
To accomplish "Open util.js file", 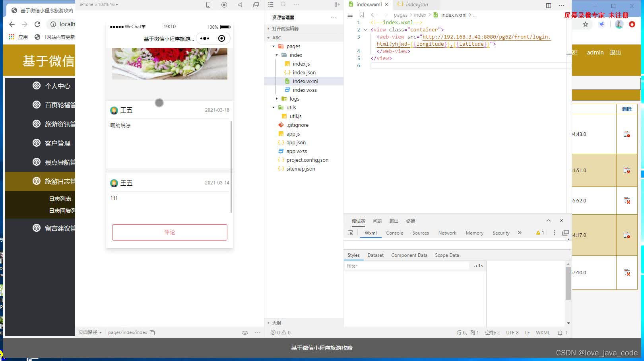I will [x=295, y=116].
